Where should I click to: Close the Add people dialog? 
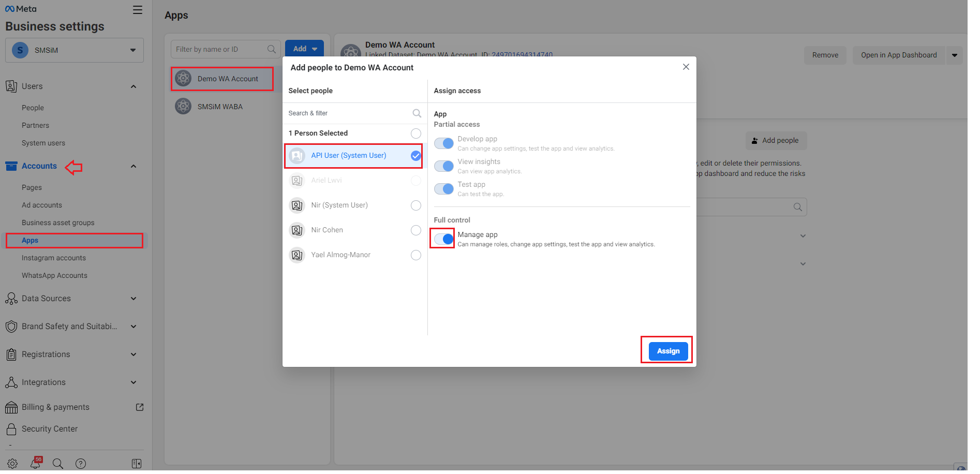tap(686, 67)
